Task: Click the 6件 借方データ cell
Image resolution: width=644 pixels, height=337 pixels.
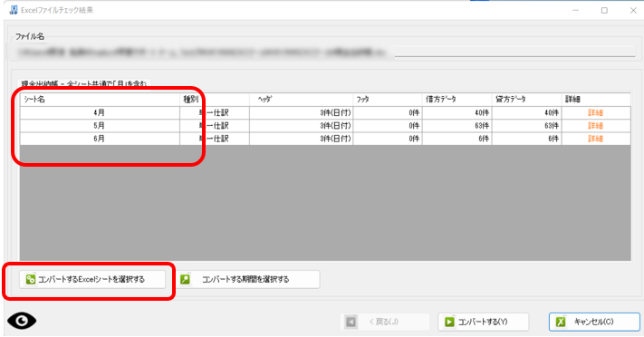Action: pos(457,139)
